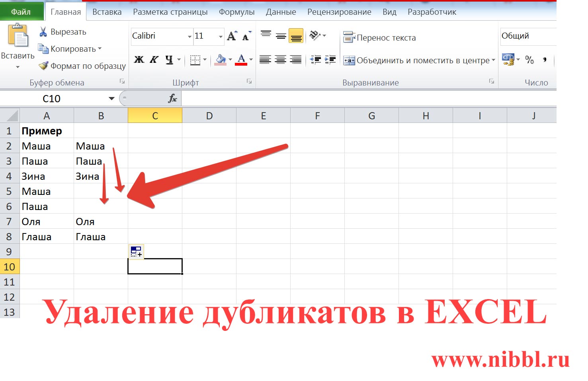Open Calibri font name dropdown

point(189,37)
